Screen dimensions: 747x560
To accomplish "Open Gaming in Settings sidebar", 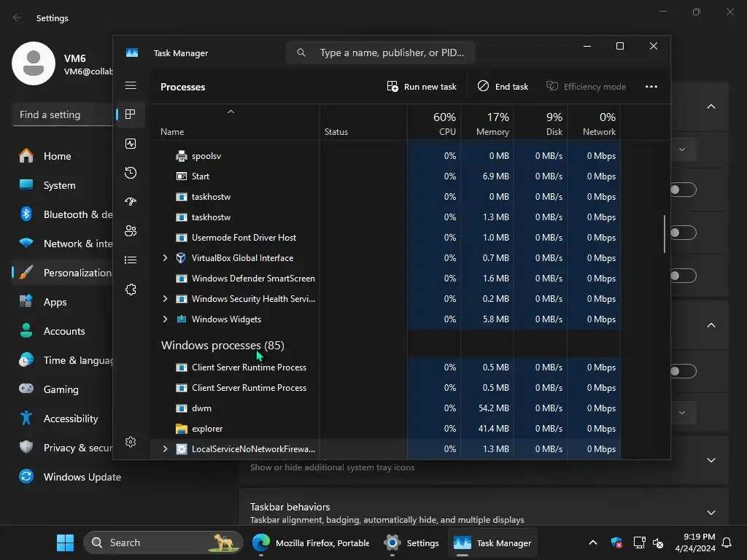I will click(62, 389).
